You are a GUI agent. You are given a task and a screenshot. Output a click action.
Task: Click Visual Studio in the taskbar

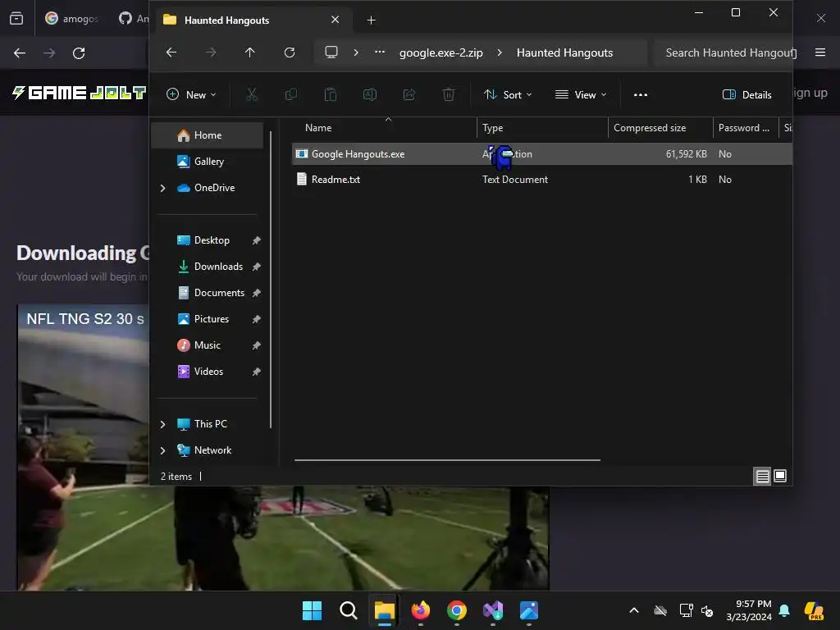[493, 610]
